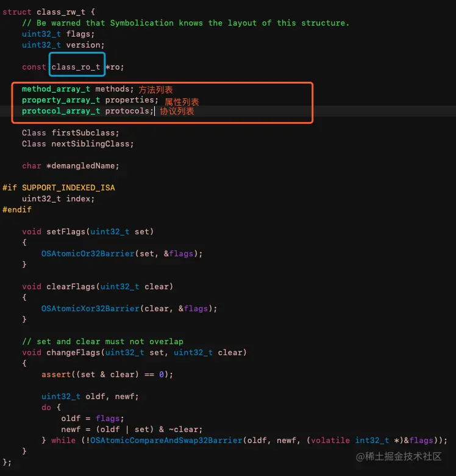The image size is (456, 476).
Task: Click the "struct" keyword on the first line
Action: [x=17, y=12]
